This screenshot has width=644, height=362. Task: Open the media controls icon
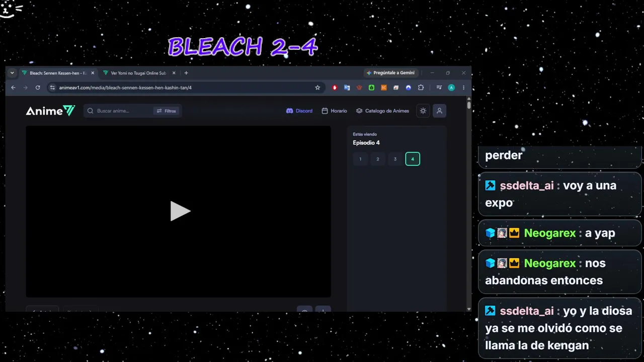click(439, 87)
